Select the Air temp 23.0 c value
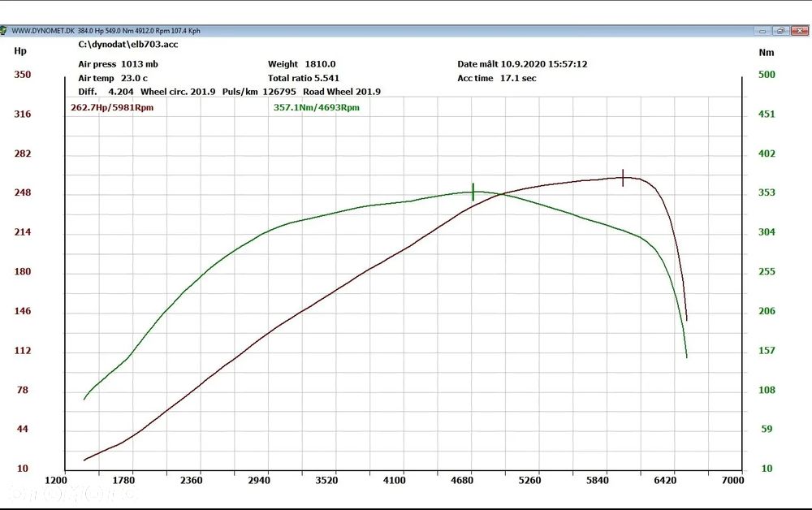The image size is (812, 510). pos(113,78)
